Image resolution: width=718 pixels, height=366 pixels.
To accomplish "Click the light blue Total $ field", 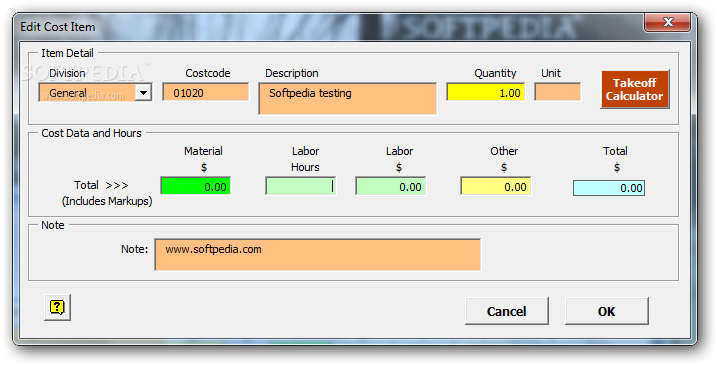I will click(x=609, y=188).
